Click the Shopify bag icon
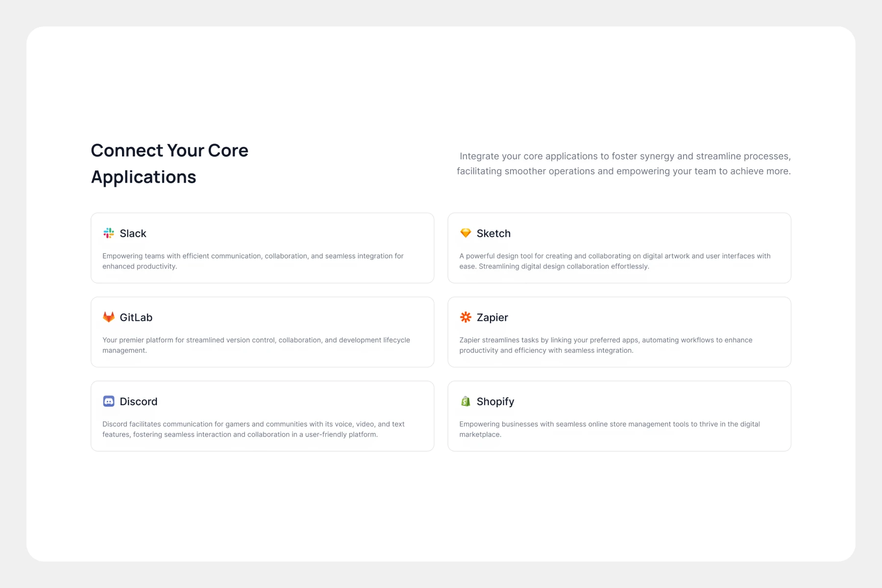This screenshot has width=882, height=588. [465, 401]
